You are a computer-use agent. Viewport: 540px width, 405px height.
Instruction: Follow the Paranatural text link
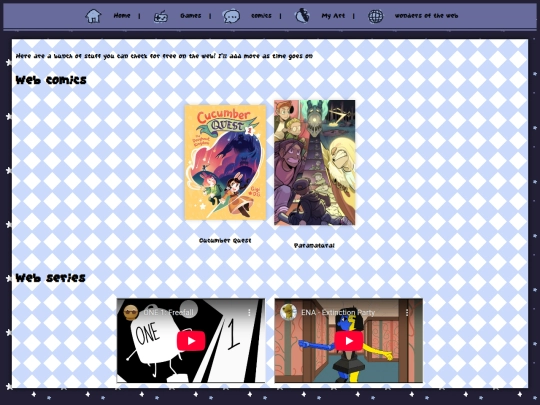pos(314,246)
